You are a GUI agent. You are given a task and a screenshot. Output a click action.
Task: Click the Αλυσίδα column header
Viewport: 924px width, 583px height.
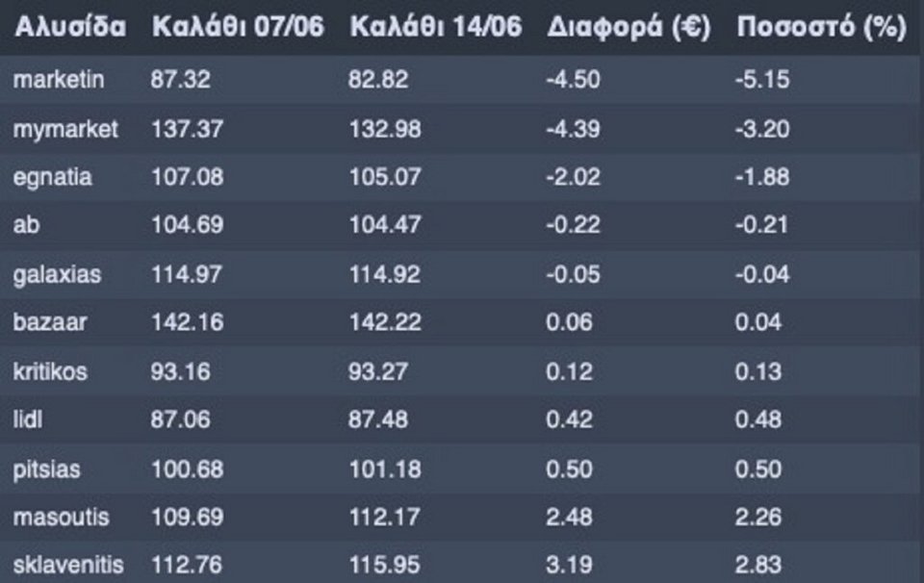pyautogui.click(x=70, y=27)
